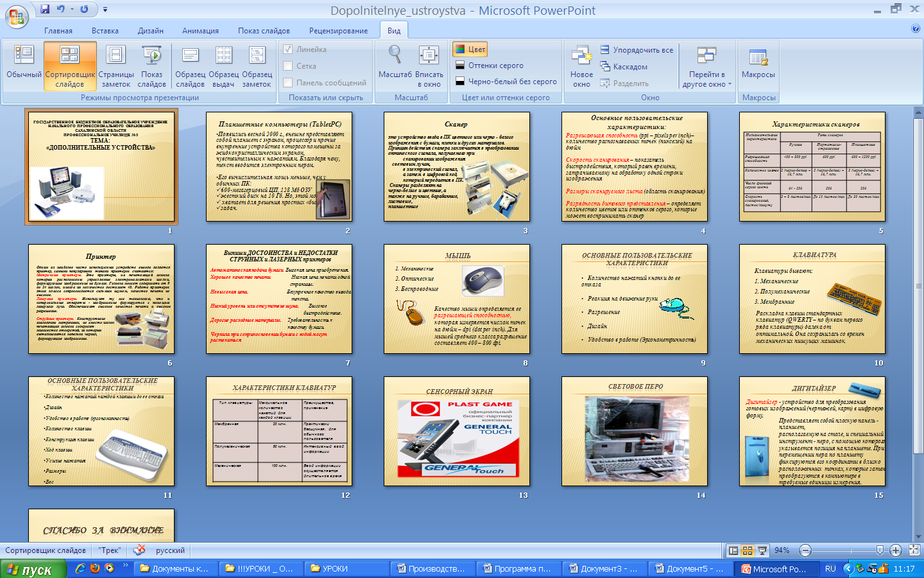Click Вписать в окно fit button
Image resolution: width=924 pixels, height=578 pixels.
(429, 66)
